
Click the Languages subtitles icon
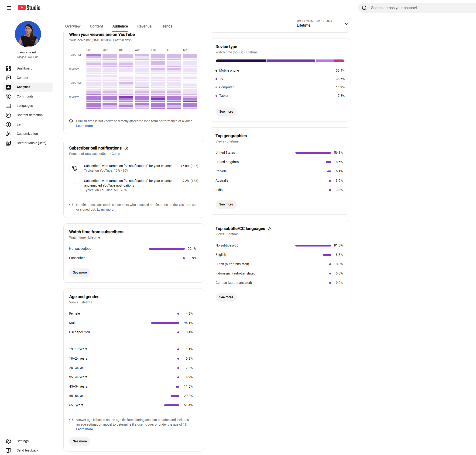coord(8,106)
